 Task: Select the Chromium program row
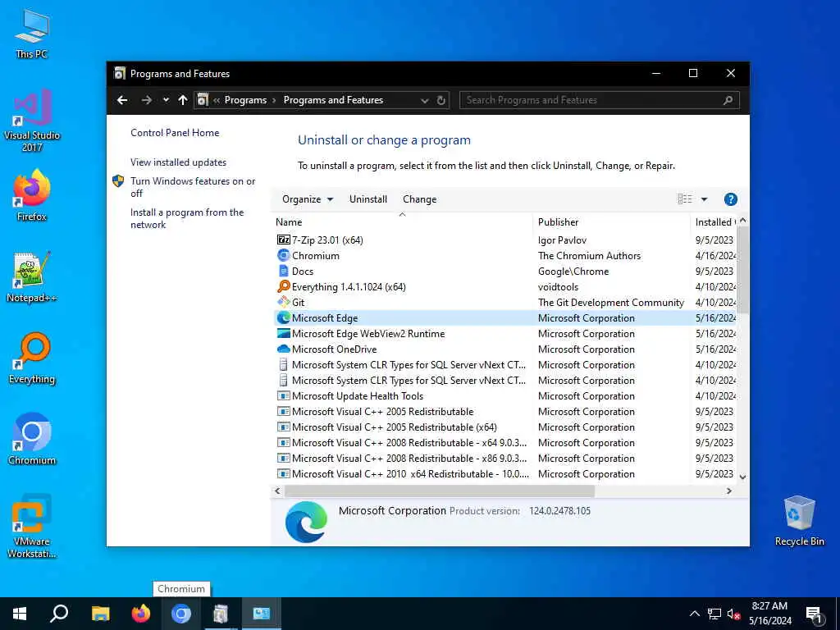(x=505, y=256)
